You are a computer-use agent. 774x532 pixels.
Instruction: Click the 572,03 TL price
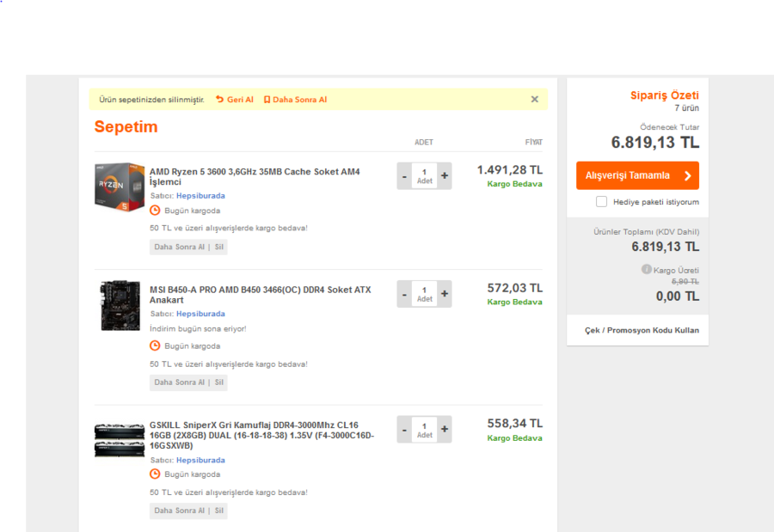[x=515, y=288]
